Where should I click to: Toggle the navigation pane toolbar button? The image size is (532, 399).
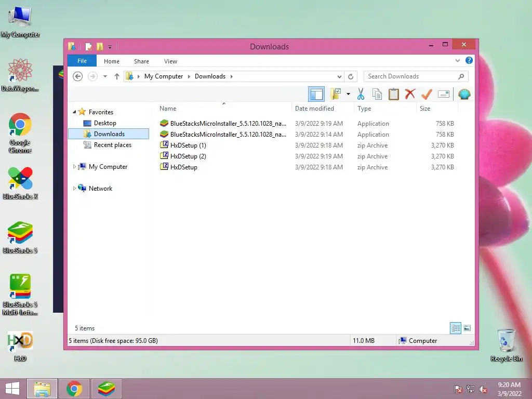pos(316,94)
